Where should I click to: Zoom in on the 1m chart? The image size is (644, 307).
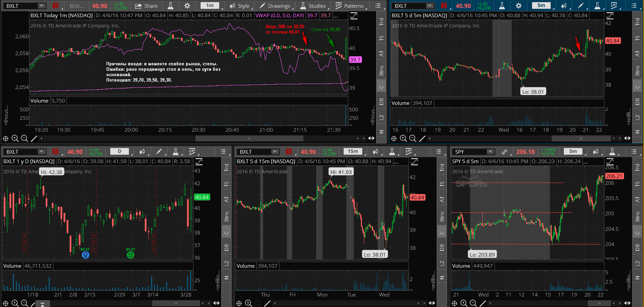point(15,138)
